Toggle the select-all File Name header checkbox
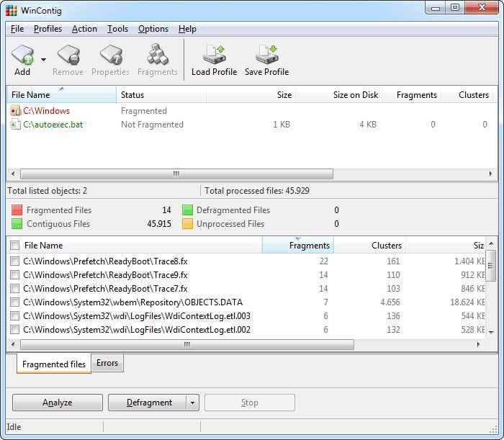 pyautogui.click(x=15, y=246)
